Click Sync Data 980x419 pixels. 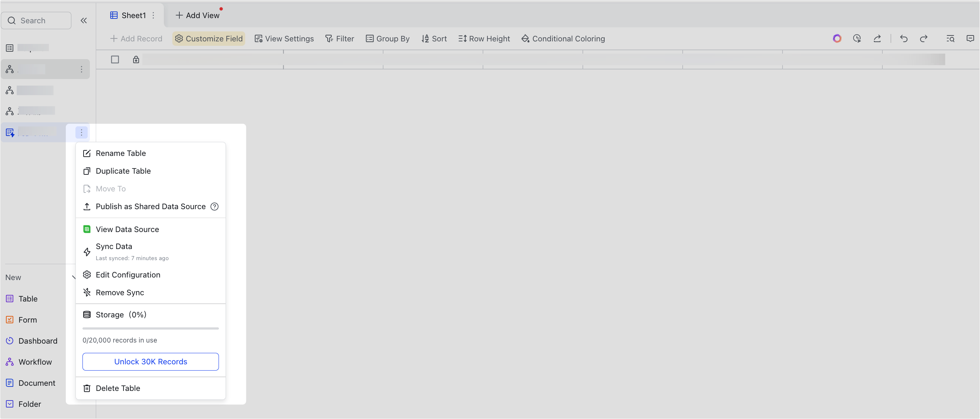tap(151, 252)
